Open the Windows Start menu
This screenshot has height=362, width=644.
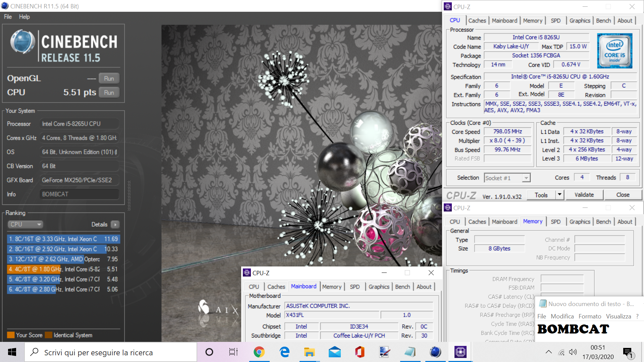point(12,352)
